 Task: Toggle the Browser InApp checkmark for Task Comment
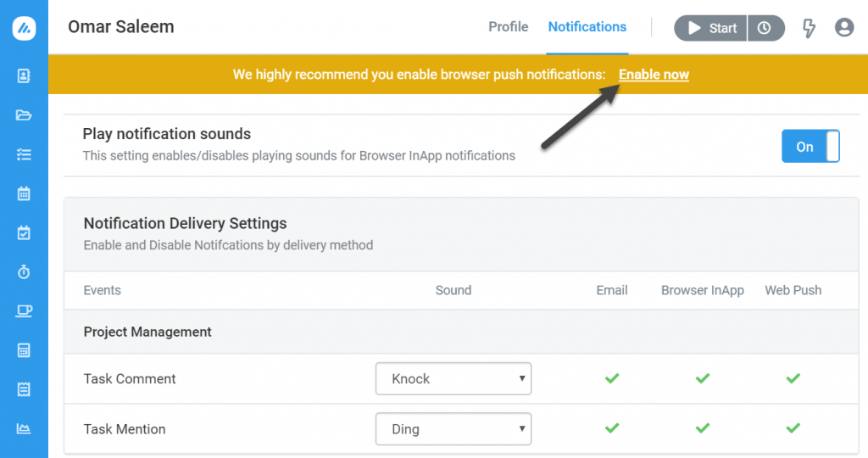click(703, 378)
